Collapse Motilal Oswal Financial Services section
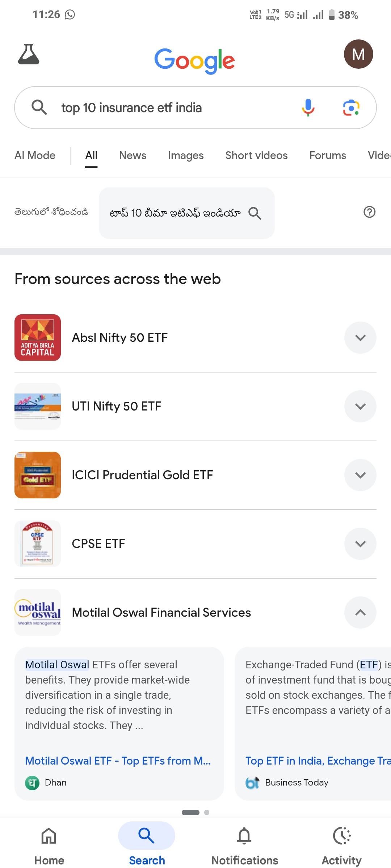Screen dimensions: 391x868 [360, 612]
